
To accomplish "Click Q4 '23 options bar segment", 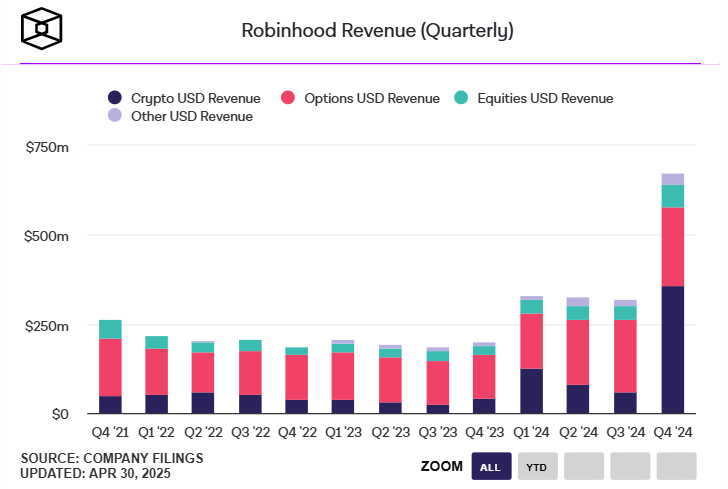I will tap(484, 377).
